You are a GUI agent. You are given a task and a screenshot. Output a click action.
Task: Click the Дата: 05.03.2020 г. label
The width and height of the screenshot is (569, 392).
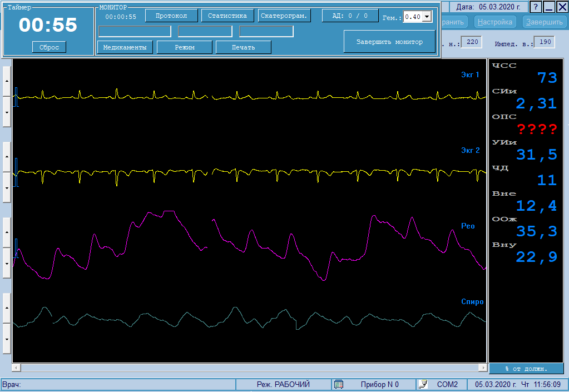(488, 7)
